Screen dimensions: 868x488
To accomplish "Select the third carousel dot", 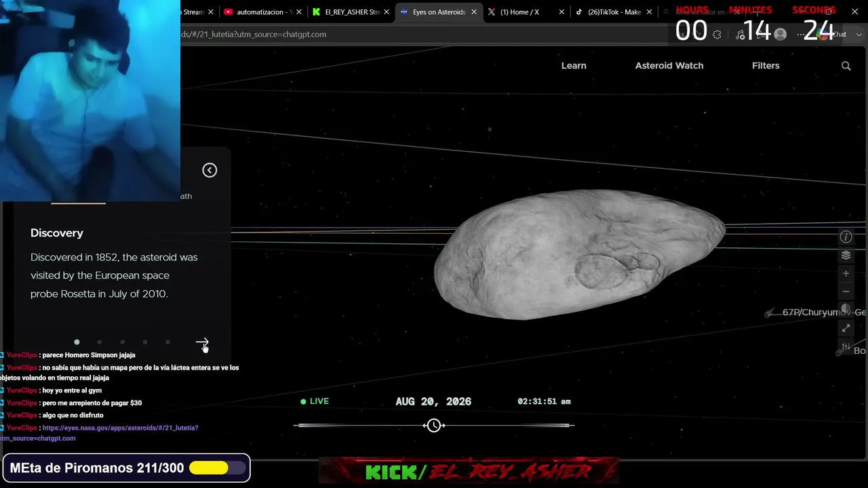I will coord(122,342).
